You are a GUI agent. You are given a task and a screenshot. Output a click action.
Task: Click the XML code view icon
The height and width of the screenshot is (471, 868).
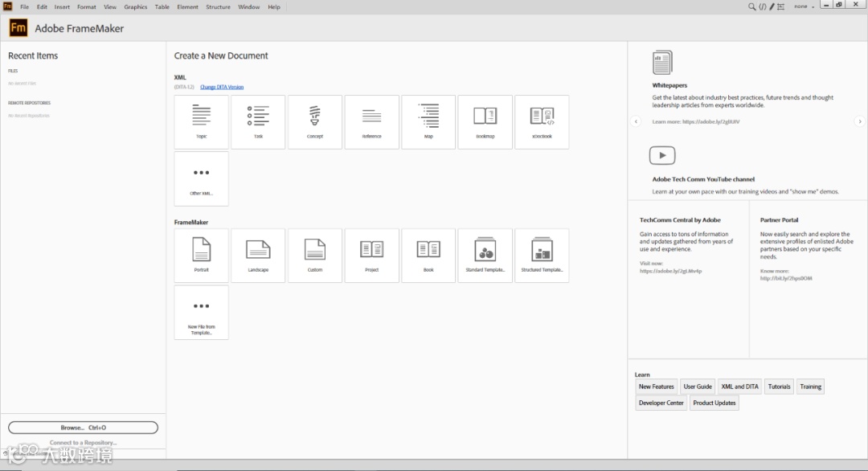tap(762, 6)
